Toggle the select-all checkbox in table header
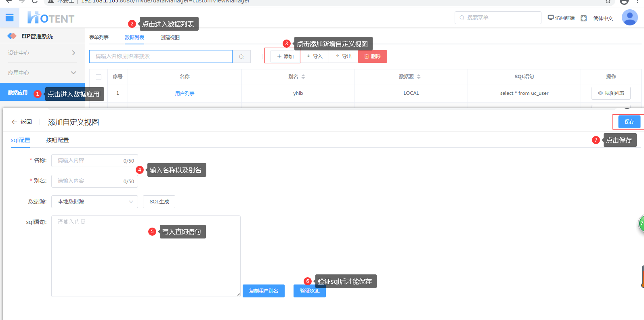Image resolution: width=644 pixels, height=320 pixels. point(99,77)
